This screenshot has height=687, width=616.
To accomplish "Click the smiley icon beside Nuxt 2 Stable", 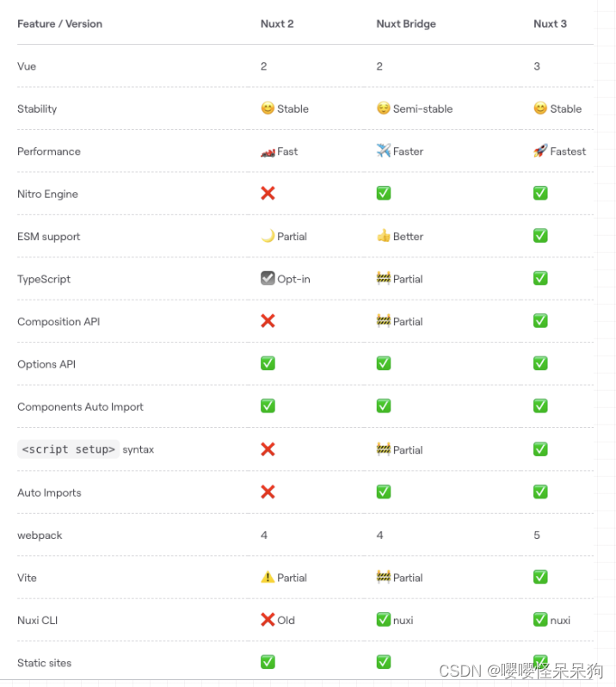I will pos(268,108).
